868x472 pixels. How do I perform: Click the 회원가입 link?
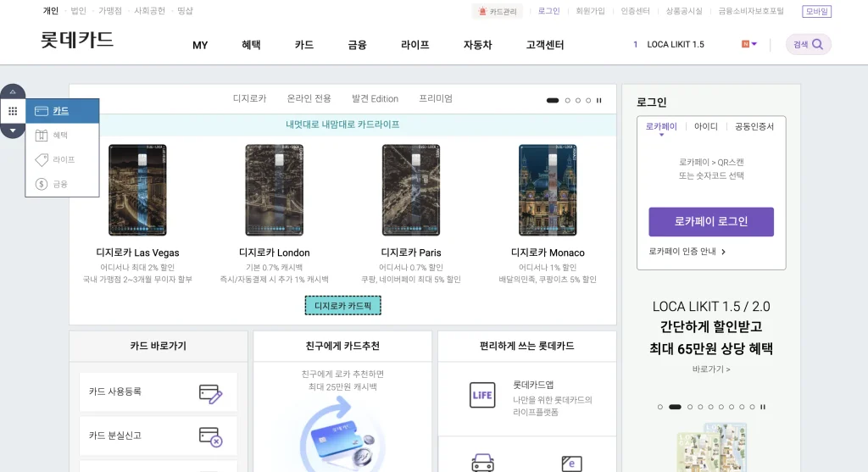tap(590, 11)
